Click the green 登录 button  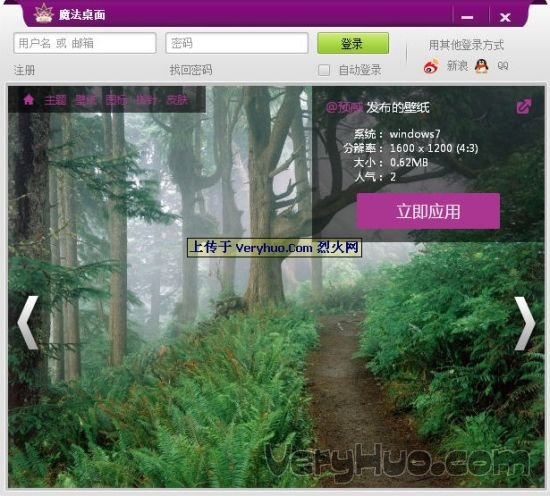point(353,43)
